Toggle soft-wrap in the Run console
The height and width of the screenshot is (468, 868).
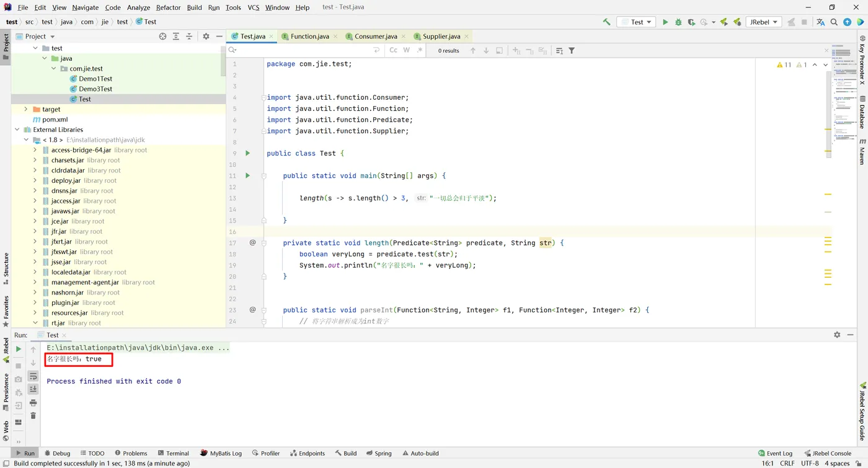point(33,376)
